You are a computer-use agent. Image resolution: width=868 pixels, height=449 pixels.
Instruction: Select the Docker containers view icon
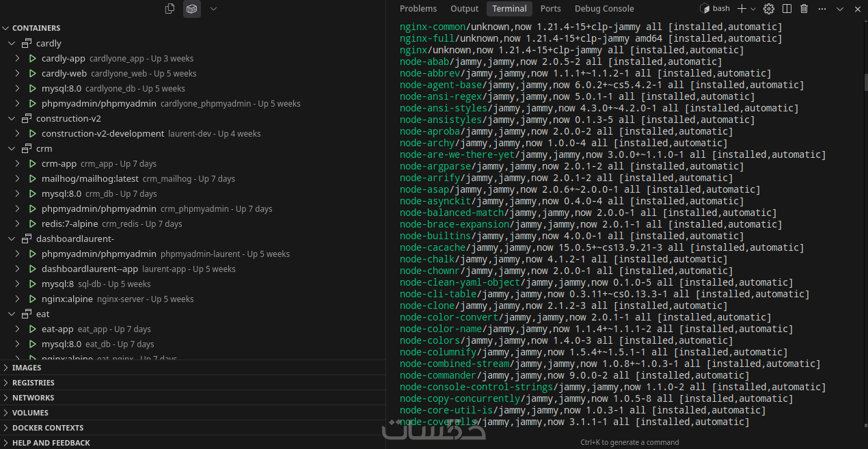point(192,9)
